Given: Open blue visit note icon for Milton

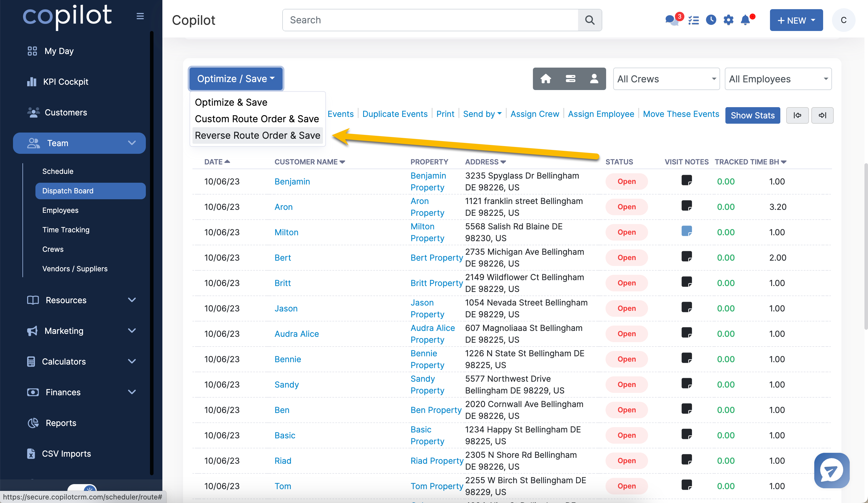Looking at the screenshot, I should point(686,231).
